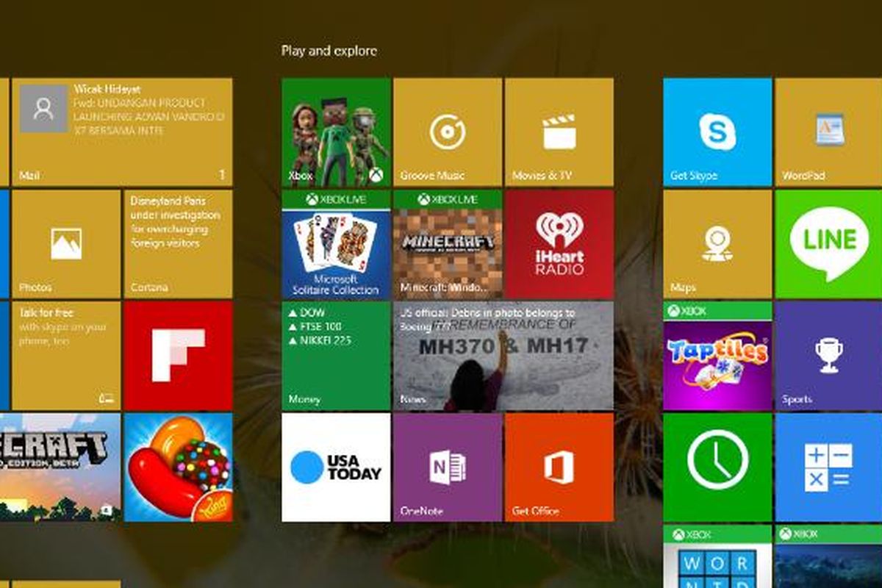
Task: Launch the blue Calculator tile
Action: pos(828,467)
